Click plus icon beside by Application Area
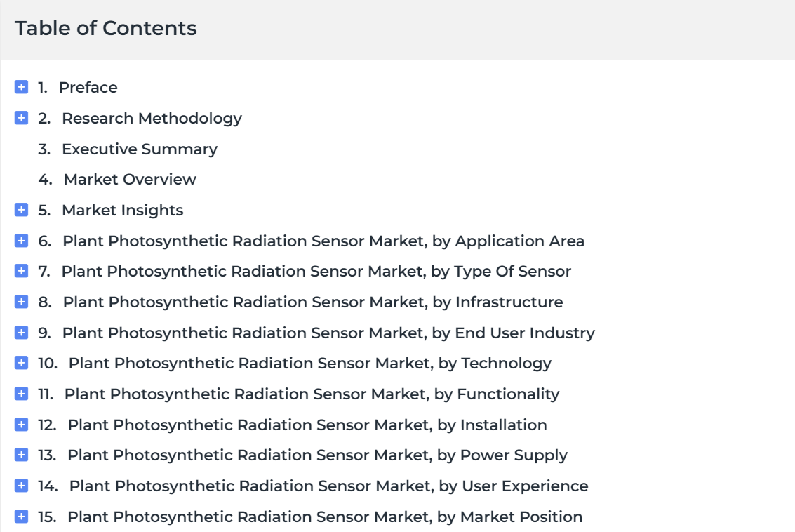The height and width of the screenshot is (532, 795). (21, 241)
